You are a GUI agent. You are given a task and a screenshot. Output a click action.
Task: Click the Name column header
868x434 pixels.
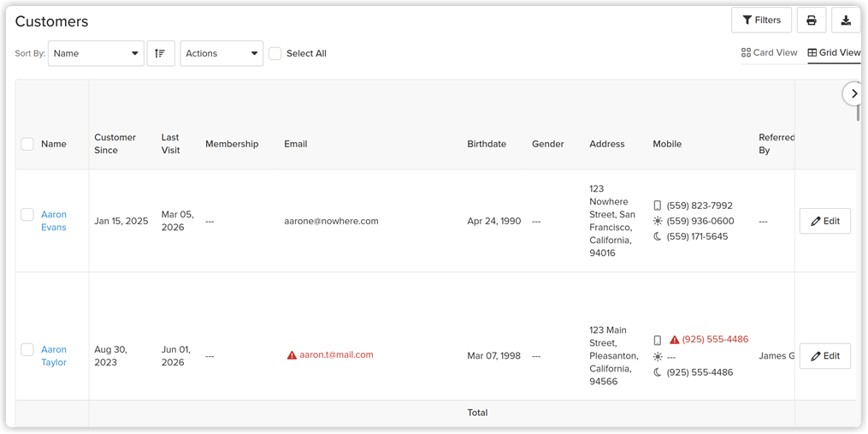pyautogui.click(x=54, y=144)
